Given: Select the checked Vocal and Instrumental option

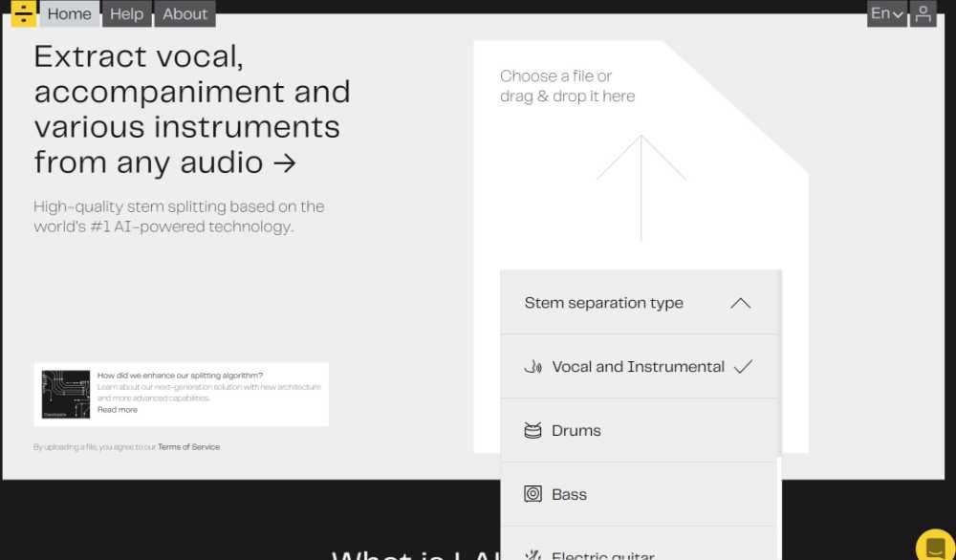Looking at the screenshot, I should point(638,367).
